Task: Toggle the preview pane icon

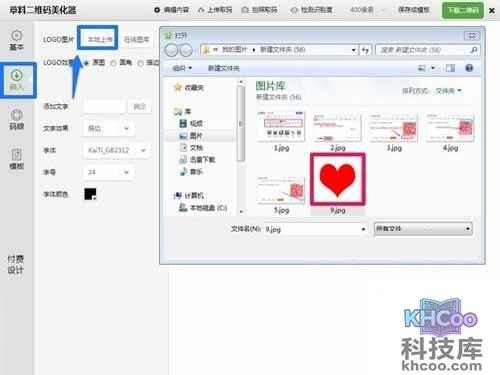Action: [x=450, y=68]
